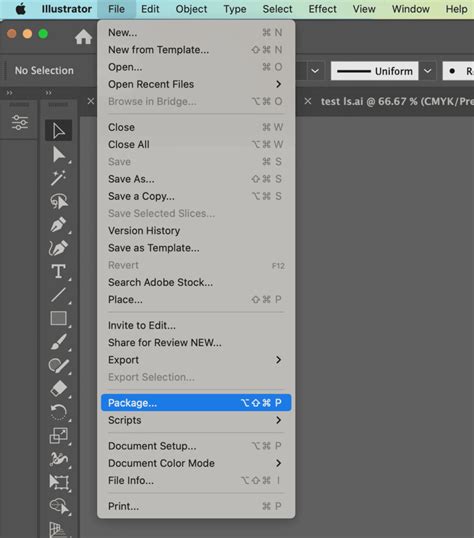Open the Edit menu
This screenshot has width=474, height=538.
(150, 9)
